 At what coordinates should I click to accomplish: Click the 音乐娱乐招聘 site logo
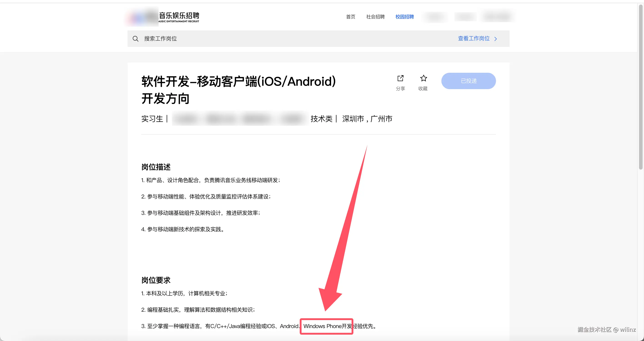click(179, 17)
